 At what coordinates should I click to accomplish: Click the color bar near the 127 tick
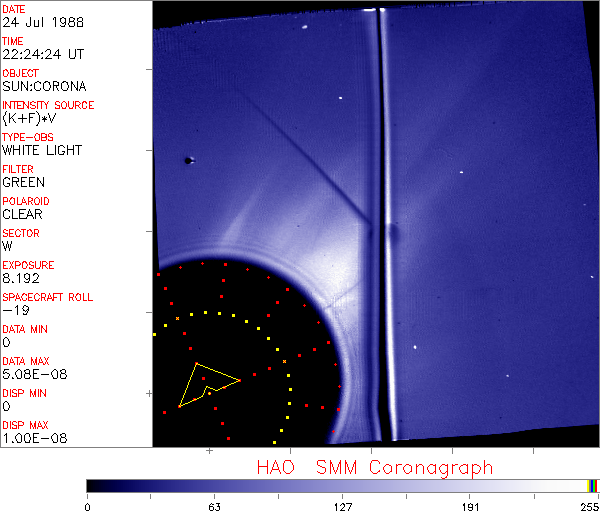pos(342,485)
